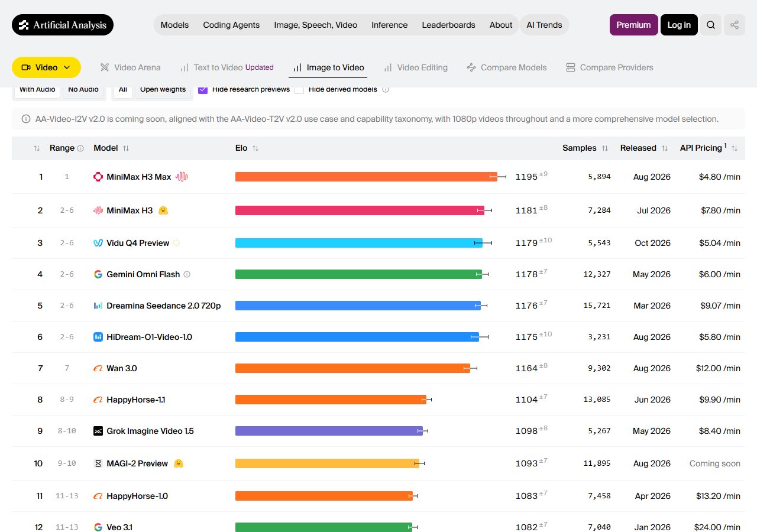This screenshot has width=757, height=532.
Task: Click the open weights emoji beside MiniMax H3
Action: pos(163,210)
